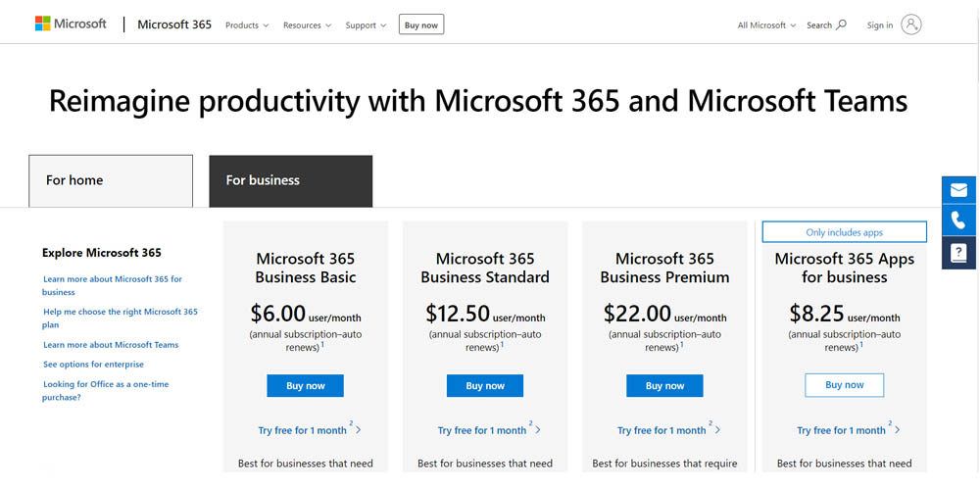This screenshot has width=980, height=490.
Task: Open the All Microsoft dropdown
Action: point(766,25)
